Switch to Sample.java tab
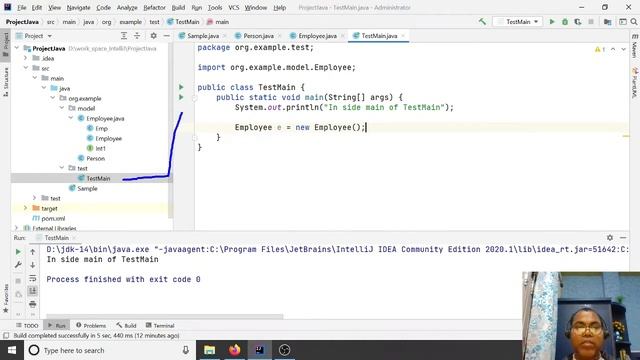The height and width of the screenshot is (360, 640). [203, 36]
